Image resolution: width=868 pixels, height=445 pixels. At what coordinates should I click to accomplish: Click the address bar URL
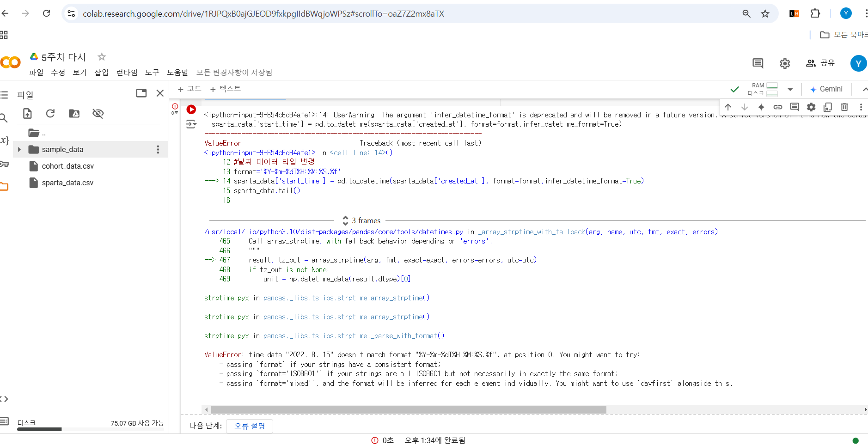(263, 14)
